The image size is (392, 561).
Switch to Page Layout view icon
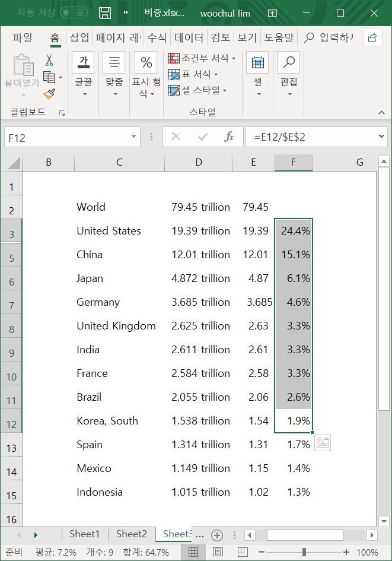(218, 552)
